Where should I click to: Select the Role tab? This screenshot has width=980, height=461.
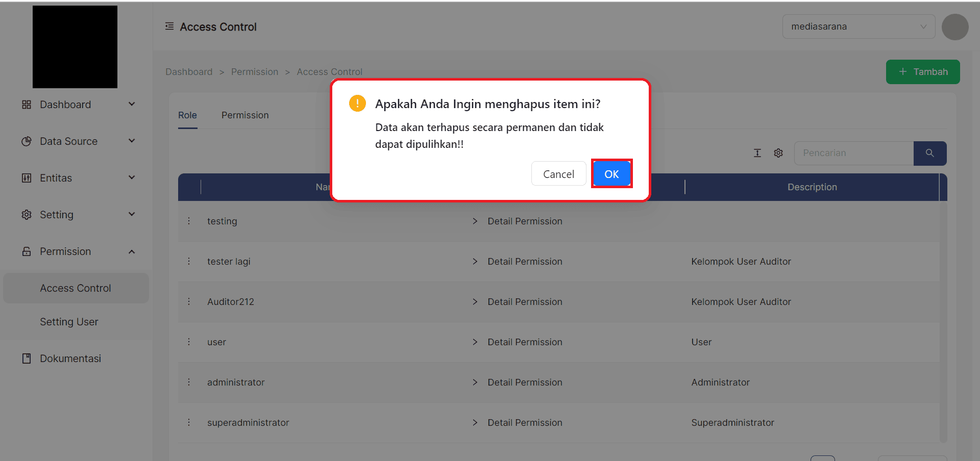pos(187,115)
